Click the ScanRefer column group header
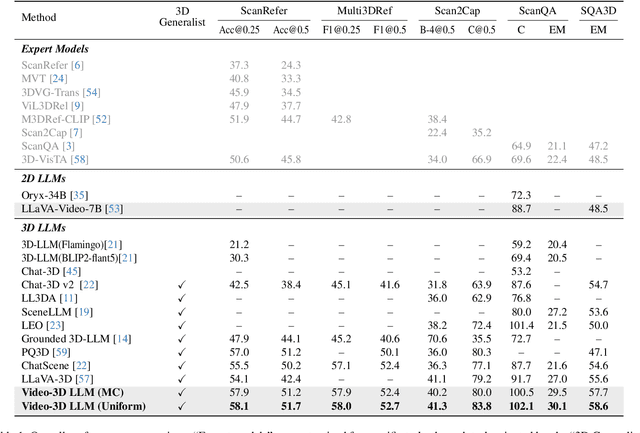 tap(249, 10)
